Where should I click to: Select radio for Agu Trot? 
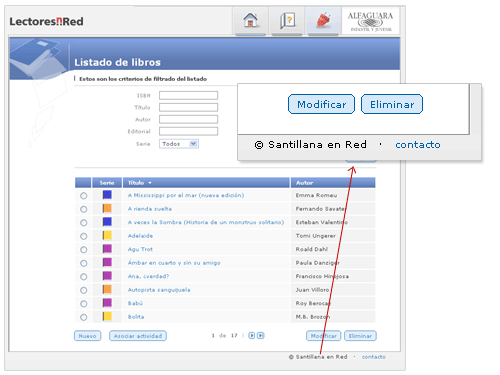84,250
